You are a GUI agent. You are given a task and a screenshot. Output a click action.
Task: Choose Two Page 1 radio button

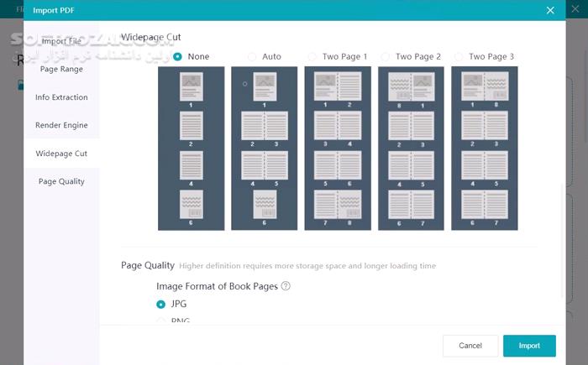(x=312, y=56)
